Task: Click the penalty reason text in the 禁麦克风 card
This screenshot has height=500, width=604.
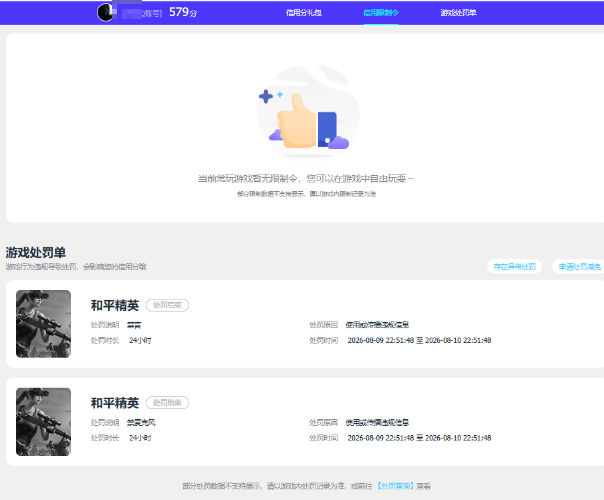Action: click(x=377, y=423)
